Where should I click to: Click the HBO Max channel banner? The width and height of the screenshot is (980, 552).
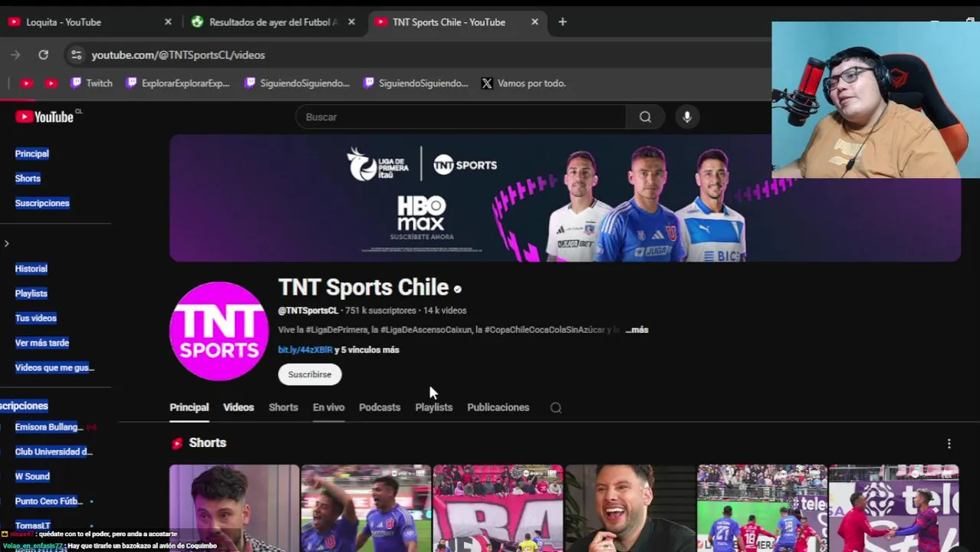(x=564, y=198)
